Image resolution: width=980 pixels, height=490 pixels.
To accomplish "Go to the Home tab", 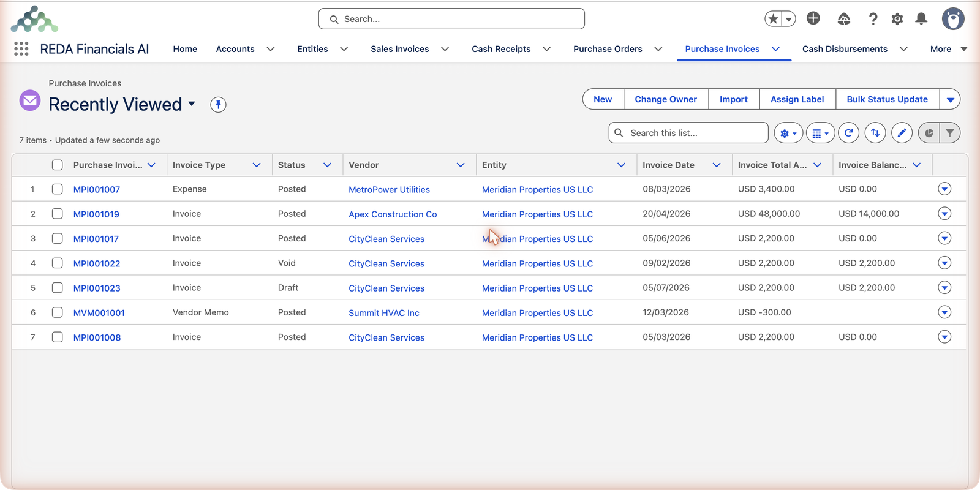I will pyautogui.click(x=185, y=49).
